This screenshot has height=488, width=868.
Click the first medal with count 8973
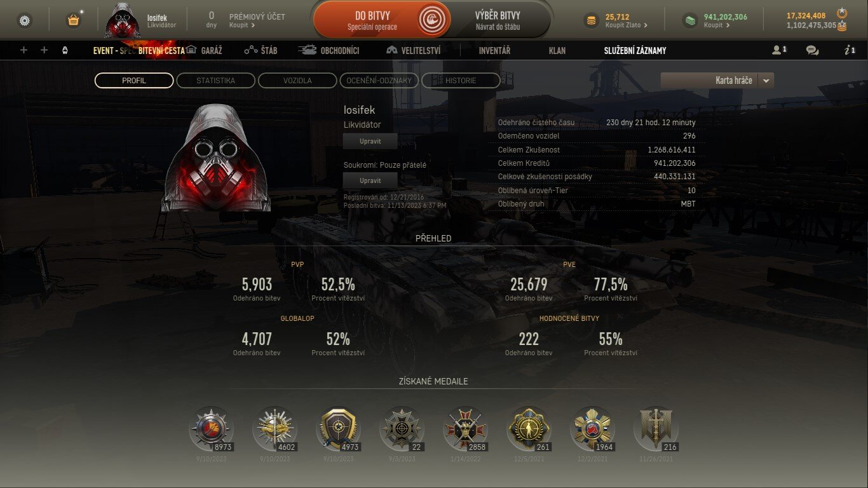(x=212, y=429)
